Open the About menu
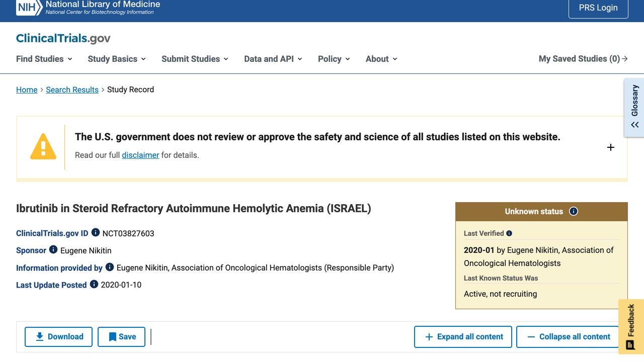 pyautogui.click(x=381, y=59)
